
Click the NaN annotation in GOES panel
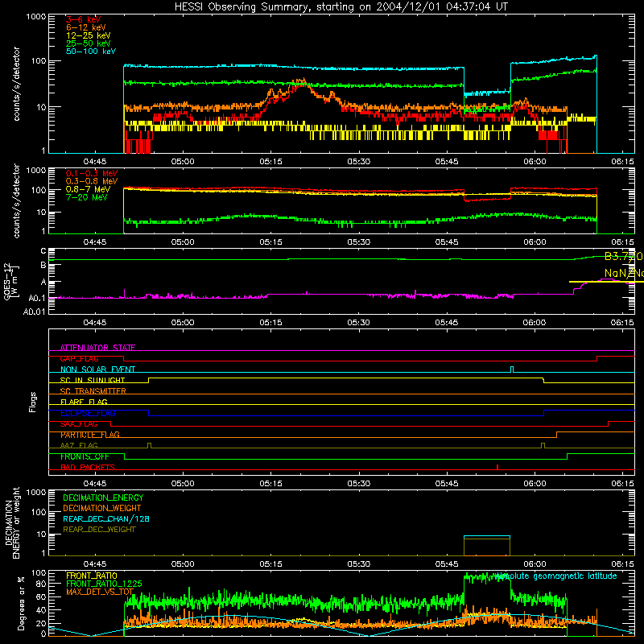point(623,273)
